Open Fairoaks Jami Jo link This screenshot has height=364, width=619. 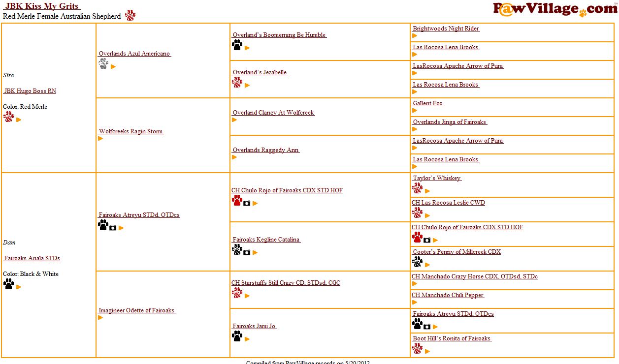[x=254, y=326]
